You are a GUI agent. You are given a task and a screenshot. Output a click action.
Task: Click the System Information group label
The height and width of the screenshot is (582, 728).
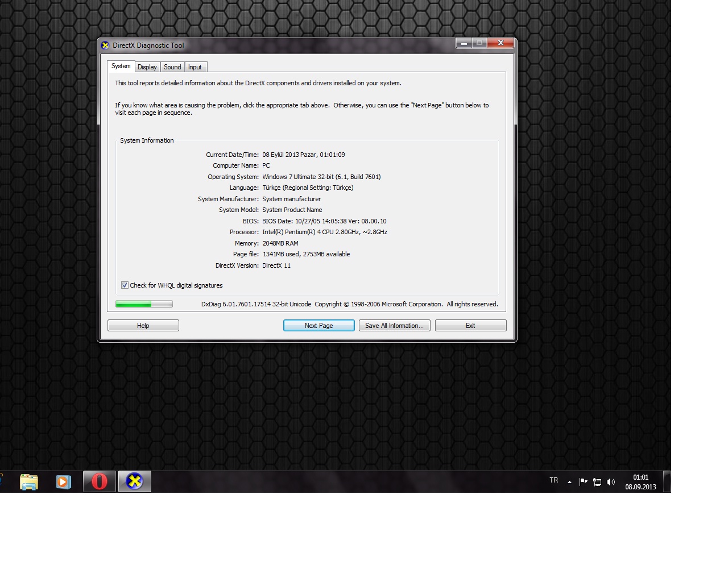[147, 140]
